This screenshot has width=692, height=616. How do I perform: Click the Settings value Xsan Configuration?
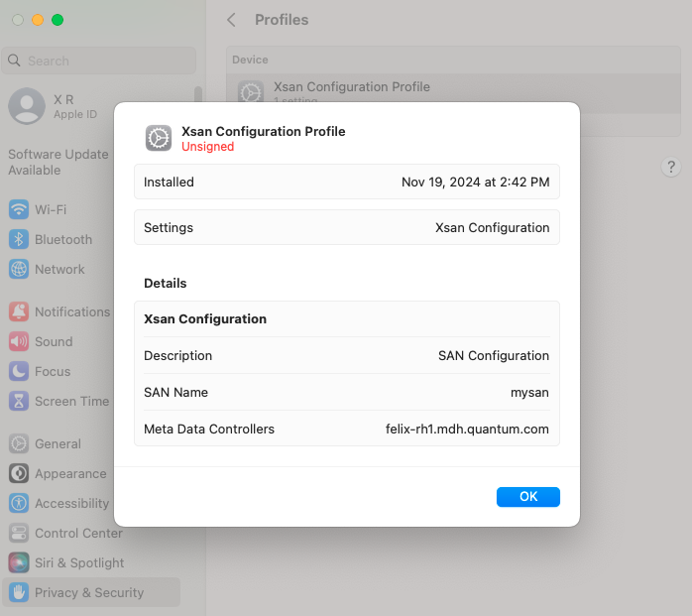[492, 227]
